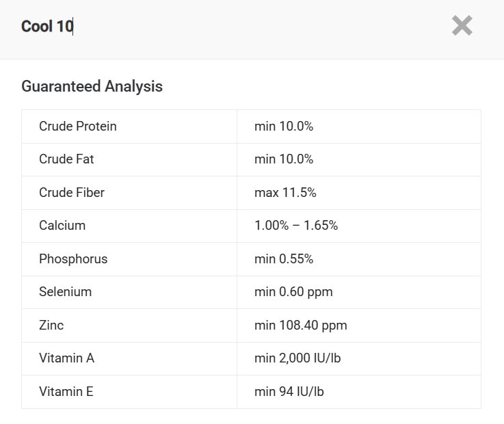The image size is (504, 424).
Task: Click the Vitamin A row label
Action: (x=67, y=358)
